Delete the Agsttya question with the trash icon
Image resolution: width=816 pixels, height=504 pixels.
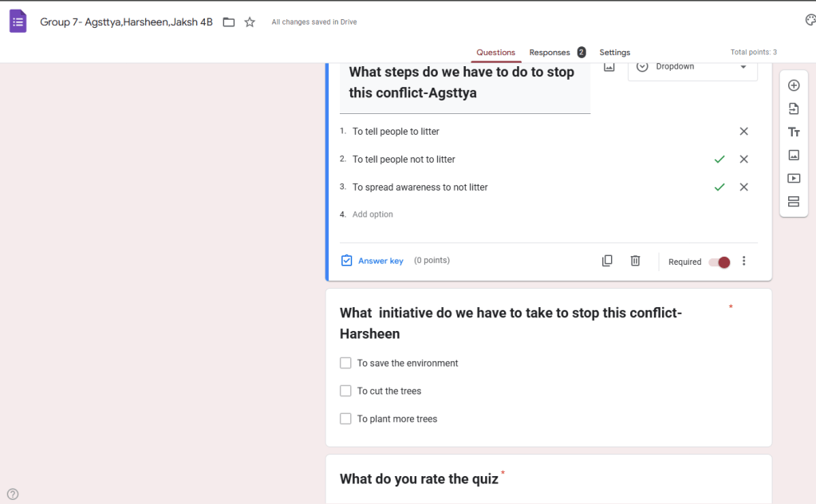pyautogui.click(x=634, y=261)
